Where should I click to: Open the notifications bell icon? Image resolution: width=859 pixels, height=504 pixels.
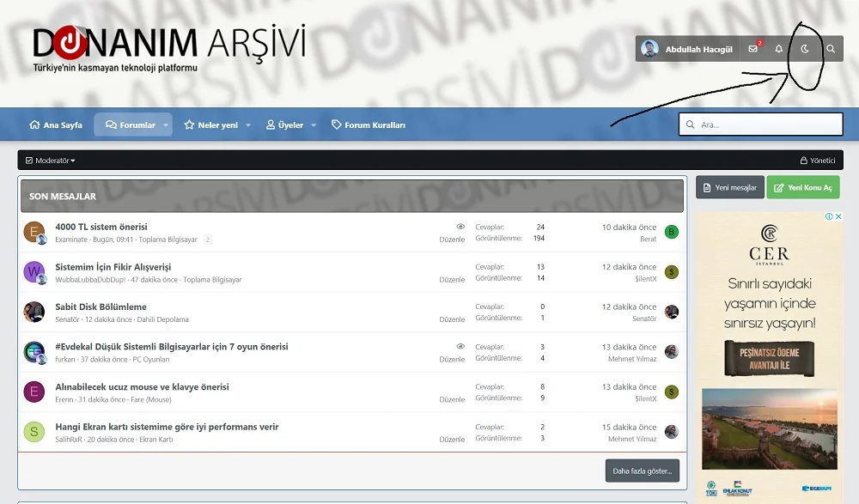[778, 49]
